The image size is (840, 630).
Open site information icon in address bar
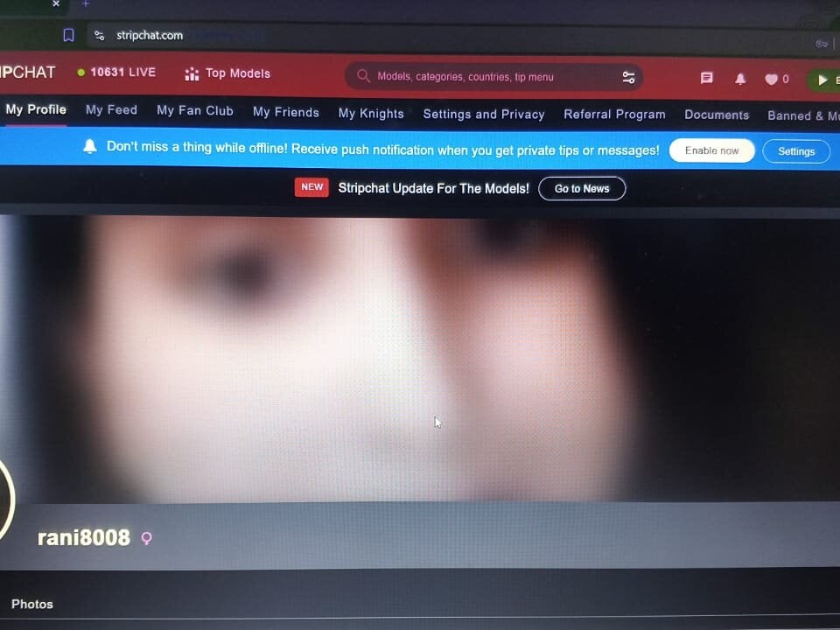coord(100,36)
